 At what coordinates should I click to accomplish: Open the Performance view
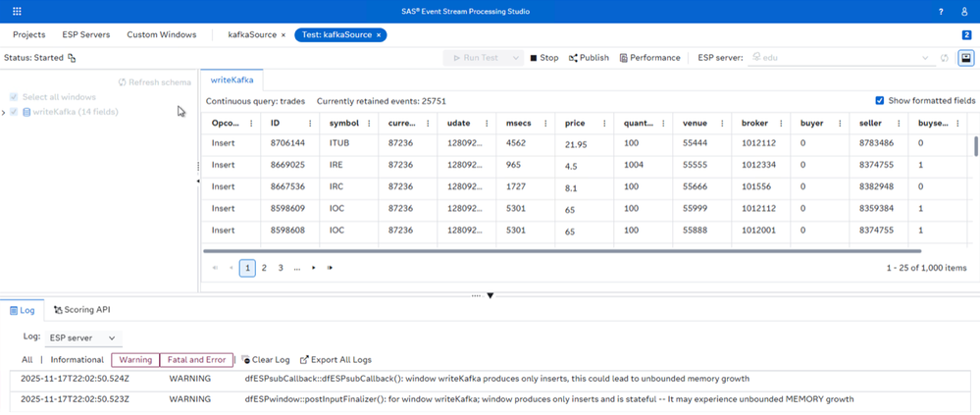[x=650, y=58]
